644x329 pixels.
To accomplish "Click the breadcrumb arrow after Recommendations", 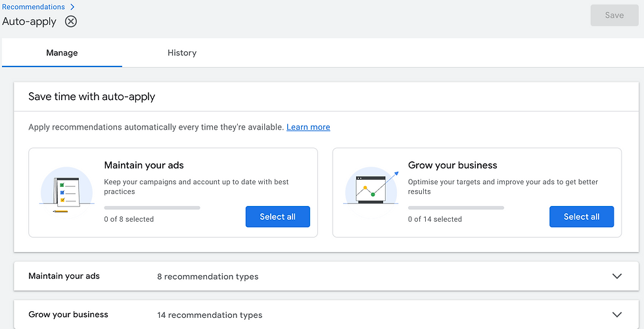I will pyautogui.click(x=72, y=7).
